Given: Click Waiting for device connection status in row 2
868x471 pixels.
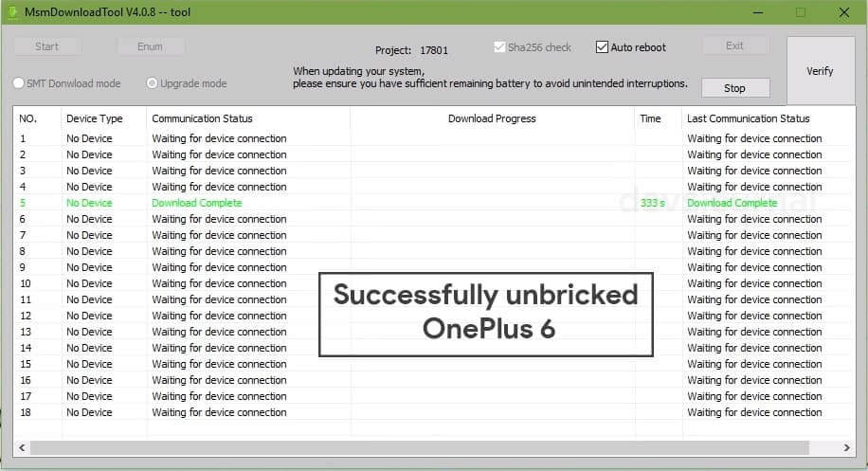Looking at the screenshot, I should point(219,154).
